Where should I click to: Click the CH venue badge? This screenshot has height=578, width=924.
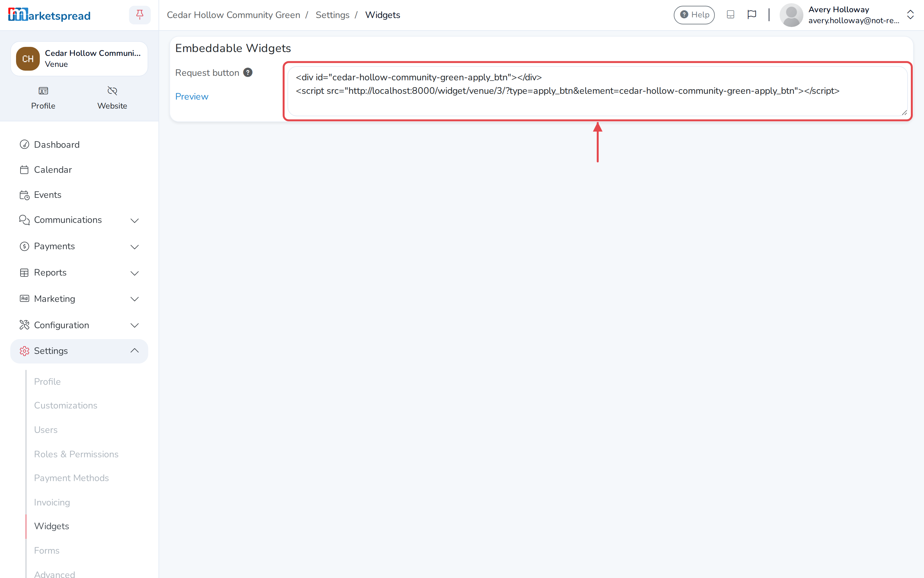pos(28,59)
